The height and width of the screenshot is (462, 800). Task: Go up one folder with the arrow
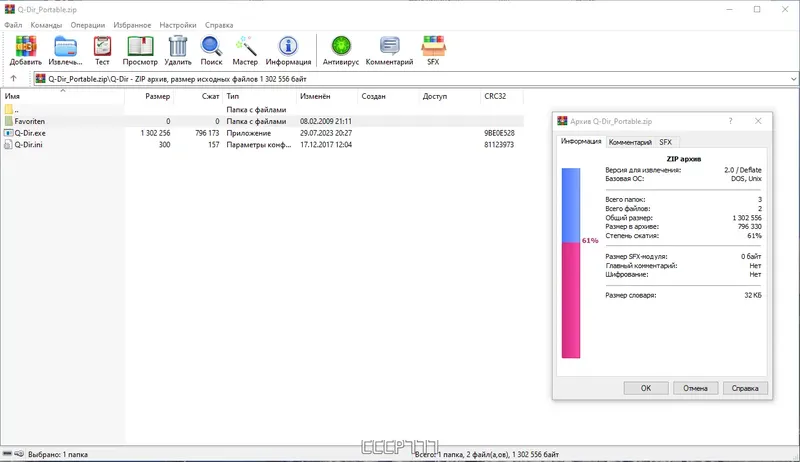(13, 79)
